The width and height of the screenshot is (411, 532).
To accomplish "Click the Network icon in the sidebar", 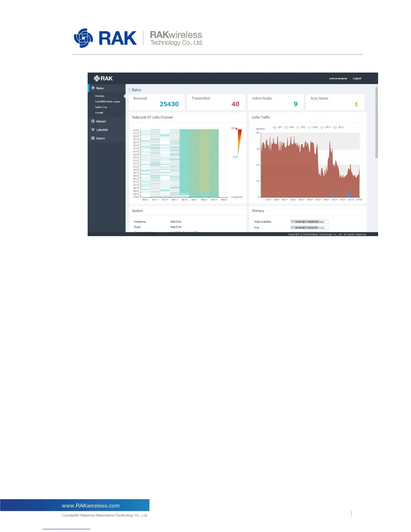I will (93, 121).
